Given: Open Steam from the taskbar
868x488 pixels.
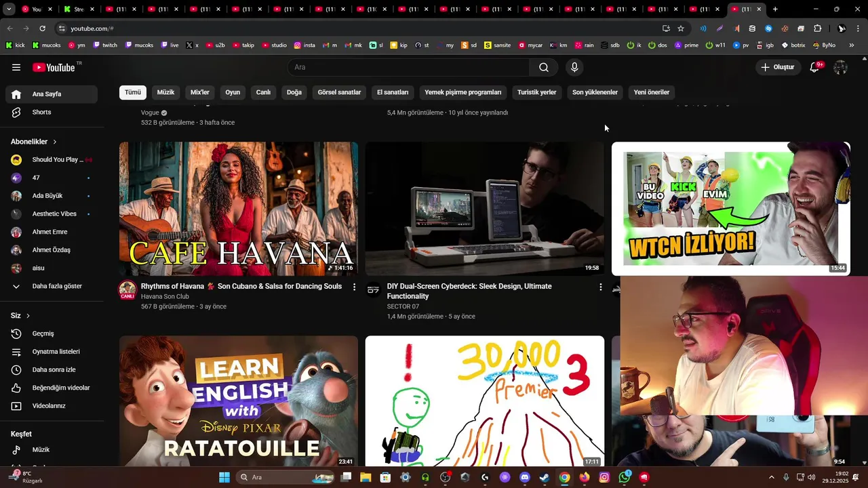Looking at the screenshot, I should (544, 477).
